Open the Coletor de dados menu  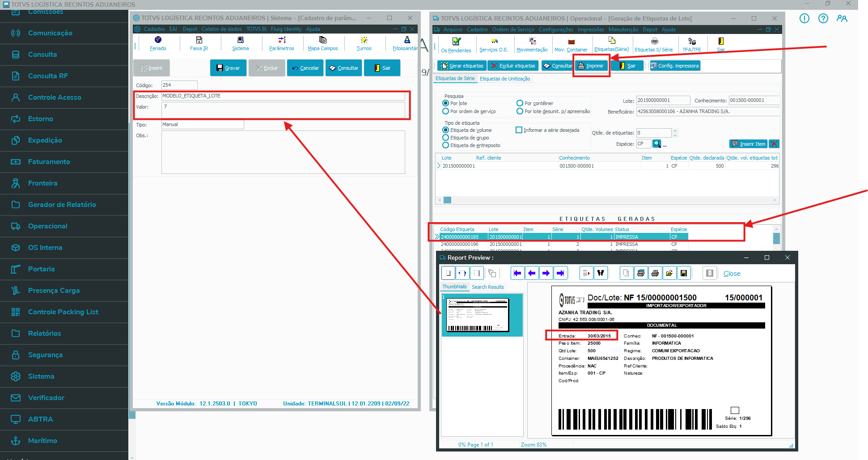[x=221, y=29]
